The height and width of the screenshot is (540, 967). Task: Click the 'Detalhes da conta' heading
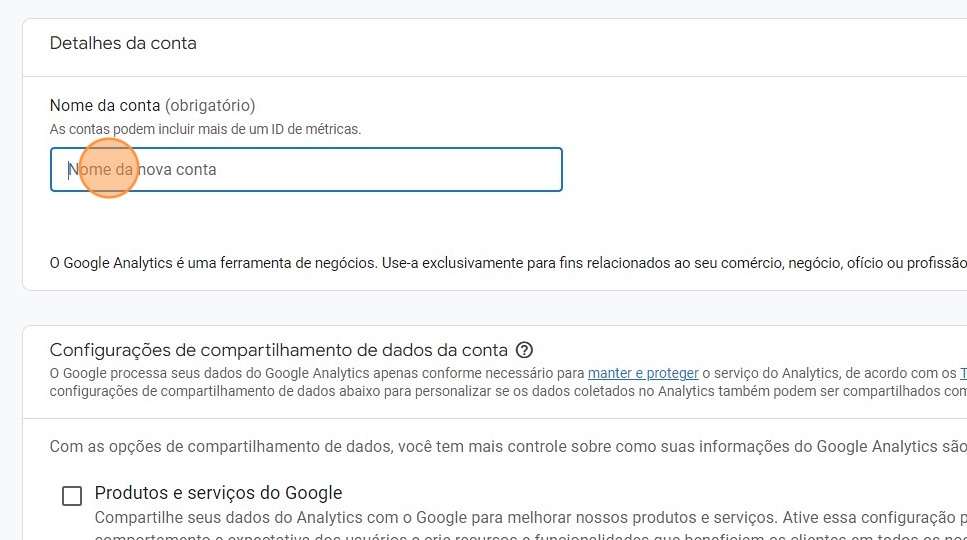point(123,43)
